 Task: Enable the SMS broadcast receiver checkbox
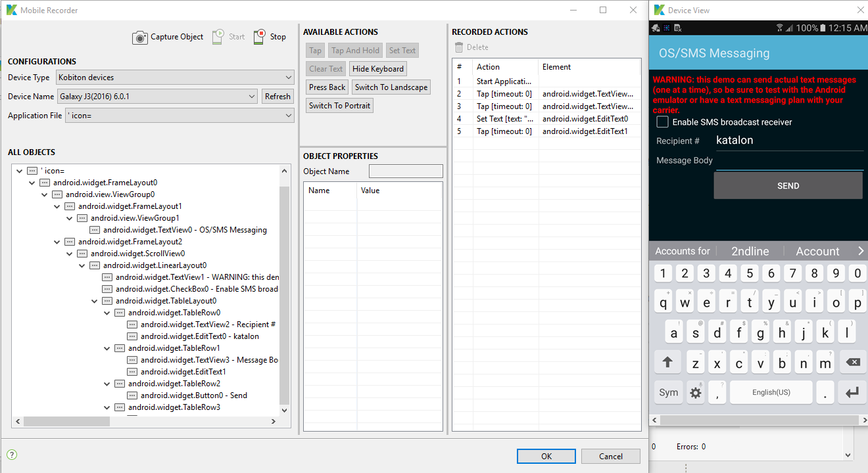tap(662, 121)
